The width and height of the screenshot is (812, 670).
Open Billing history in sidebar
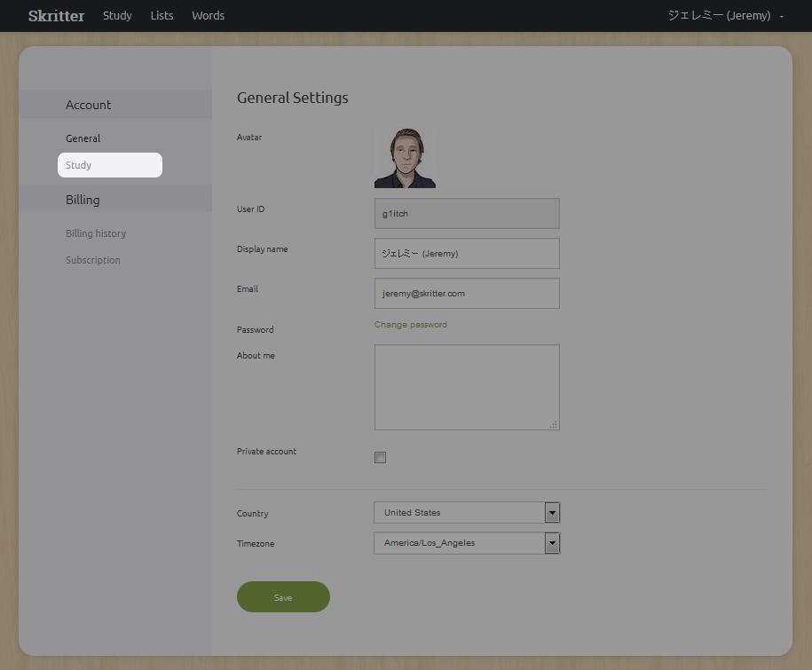coord(96,233)
